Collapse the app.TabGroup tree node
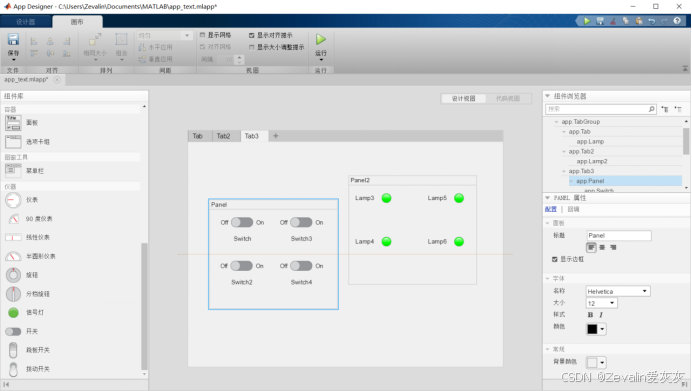692x391 pixels. 557,122
